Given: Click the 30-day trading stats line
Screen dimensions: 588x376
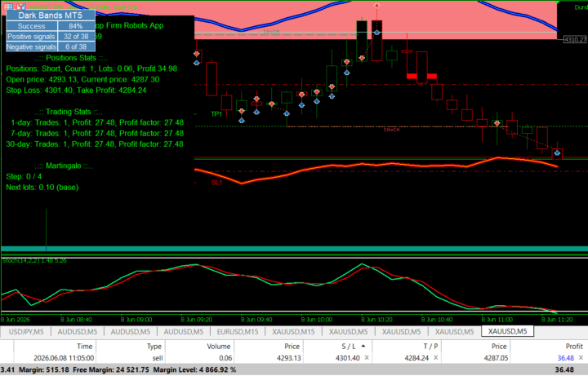Looking at the screenshot, I should (x=95, y=144).
